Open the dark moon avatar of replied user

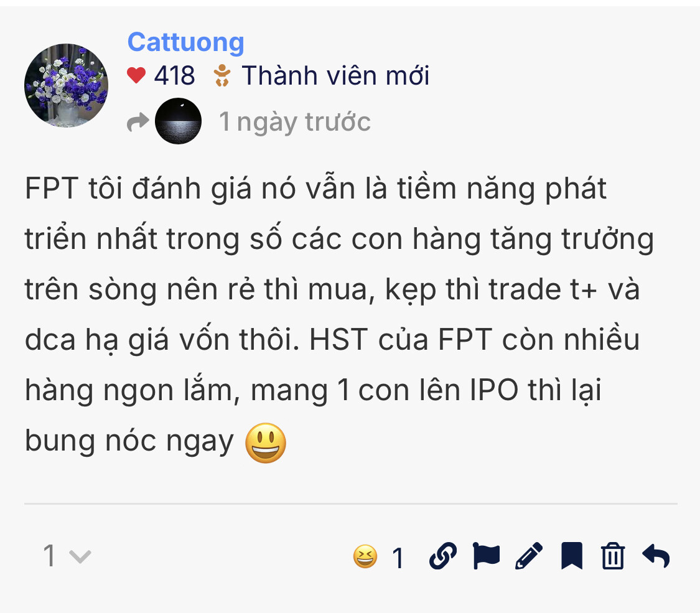coord(178,121)
